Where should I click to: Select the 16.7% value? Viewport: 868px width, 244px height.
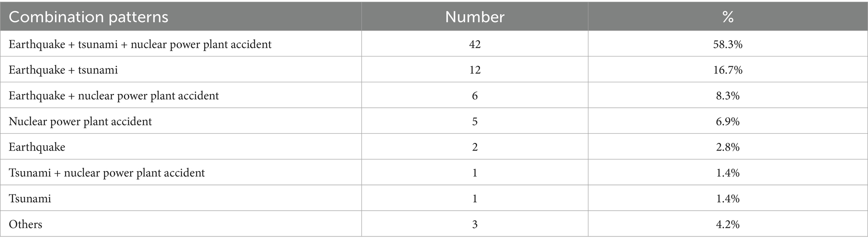click(728, 70)
